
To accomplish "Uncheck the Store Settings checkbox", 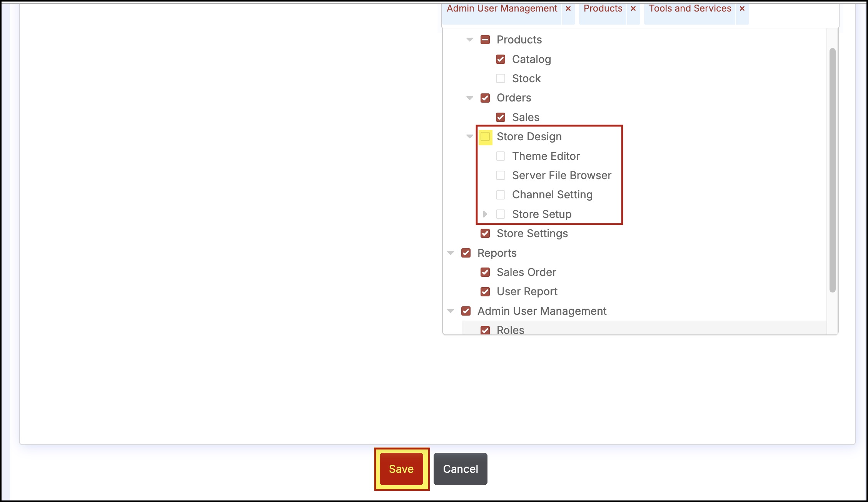I will tap(485, 233).
